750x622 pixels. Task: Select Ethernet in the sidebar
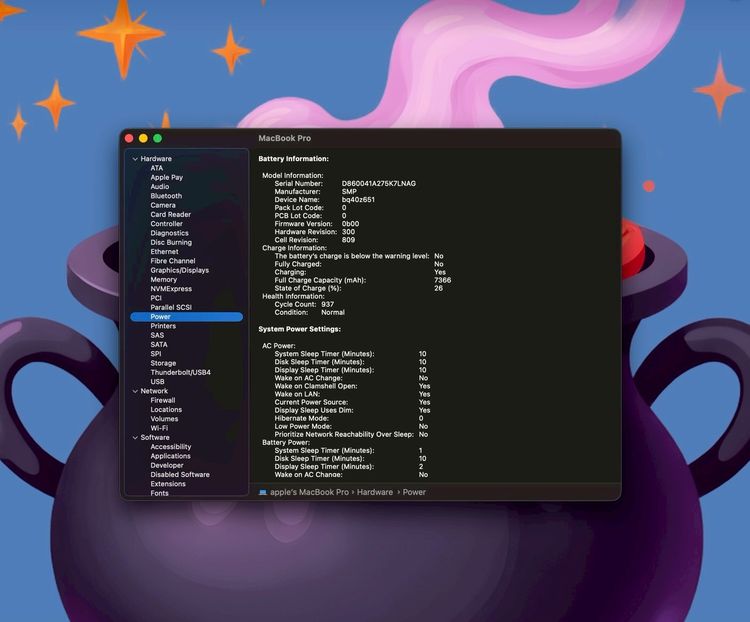pyautogui.click(x=164, y=252)
